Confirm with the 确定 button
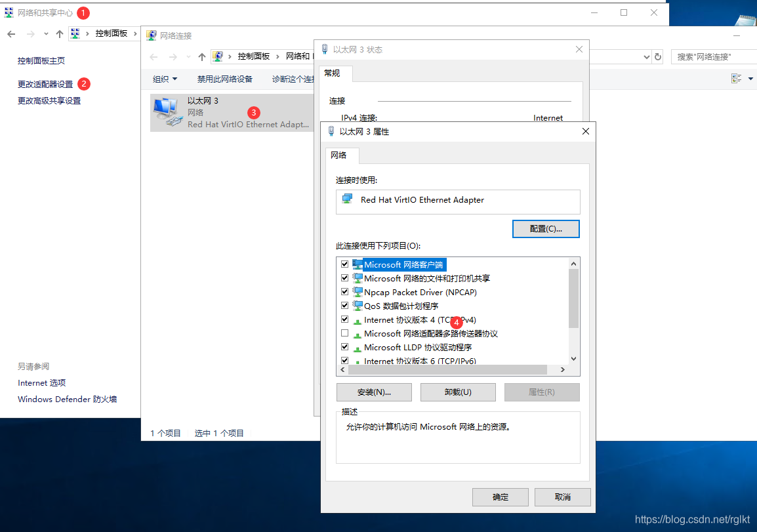 coord(500,497)
